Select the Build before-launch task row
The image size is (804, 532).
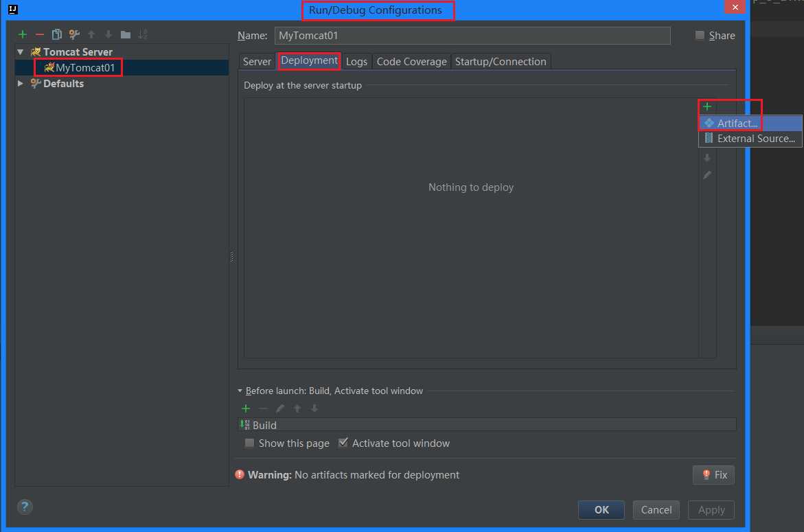coord(487,425)
